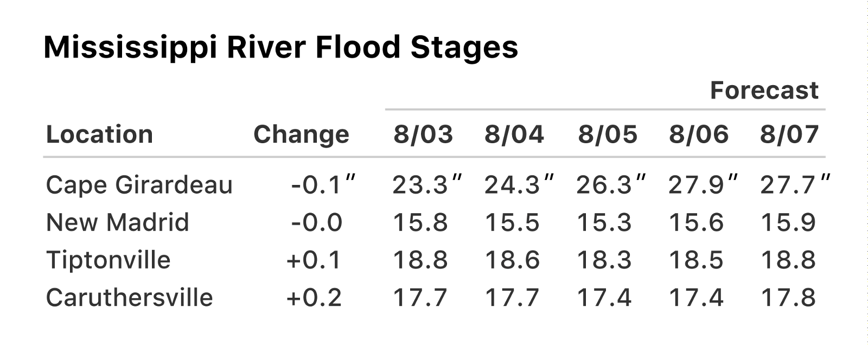Click the Forecast group header

[764, 91]
